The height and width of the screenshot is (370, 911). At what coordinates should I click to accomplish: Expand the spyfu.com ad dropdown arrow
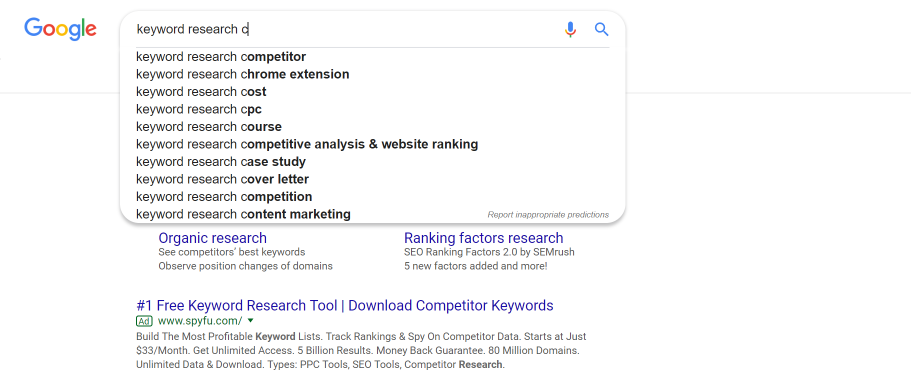[x=250, y=320]
